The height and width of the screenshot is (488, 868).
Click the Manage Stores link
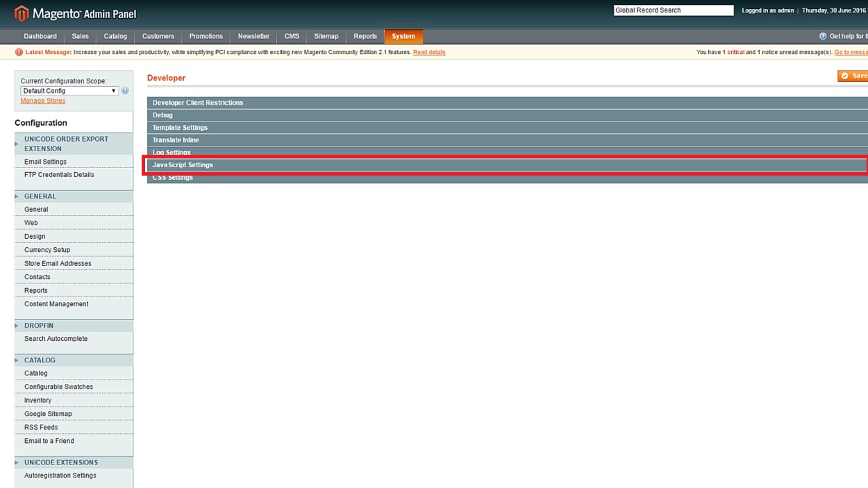(43, 101)
